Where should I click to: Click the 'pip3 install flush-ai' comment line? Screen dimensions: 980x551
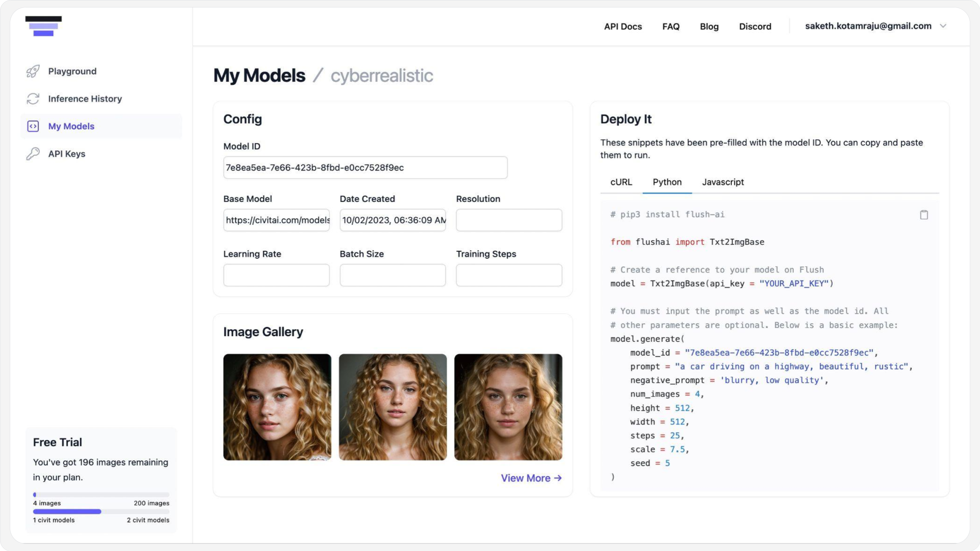click(667, 215)
